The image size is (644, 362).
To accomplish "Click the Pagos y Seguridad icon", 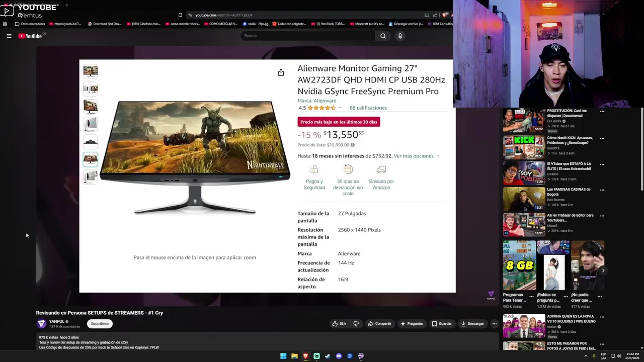I will (x=314, y=169).
